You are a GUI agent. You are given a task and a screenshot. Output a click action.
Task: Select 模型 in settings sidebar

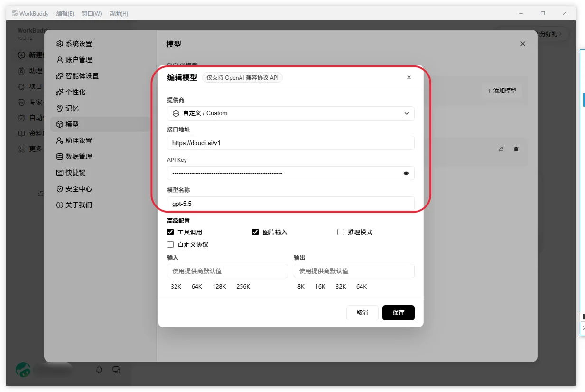pyautogui.click(x=100, y=124)
